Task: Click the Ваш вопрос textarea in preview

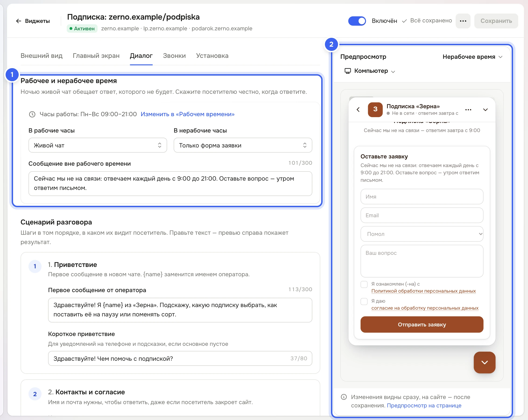Action: (422, 261)
